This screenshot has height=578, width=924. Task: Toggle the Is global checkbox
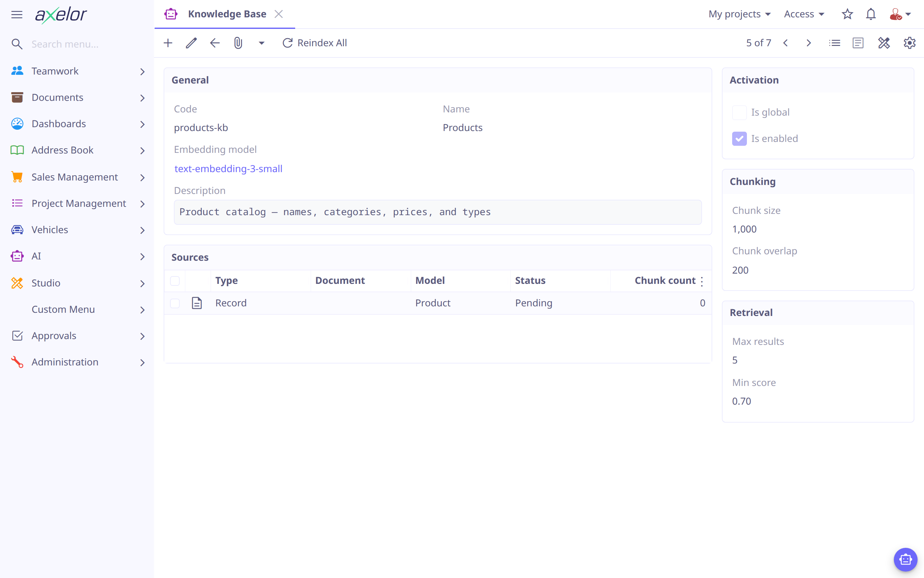[739, 112]
